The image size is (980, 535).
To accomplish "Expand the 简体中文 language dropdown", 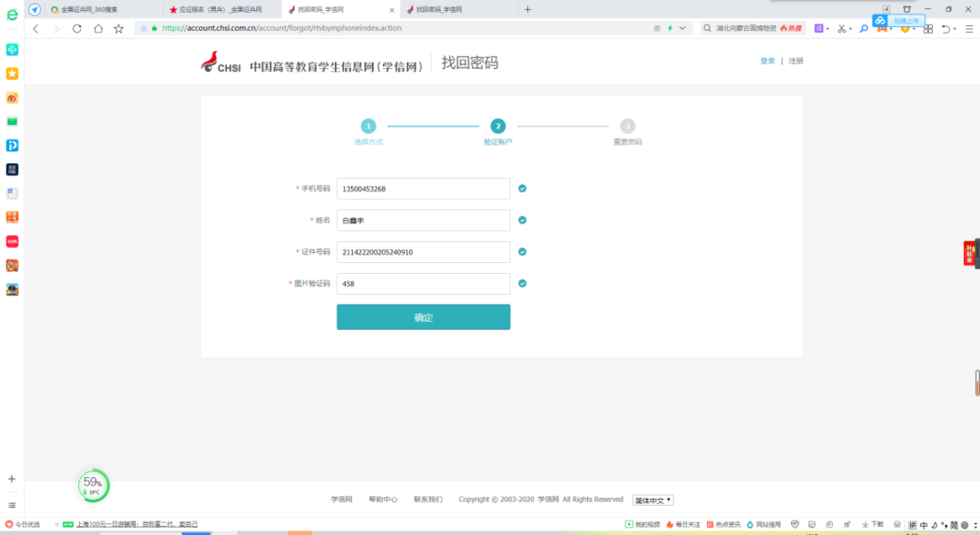I will pyautogui.click(x=652, y=500).
